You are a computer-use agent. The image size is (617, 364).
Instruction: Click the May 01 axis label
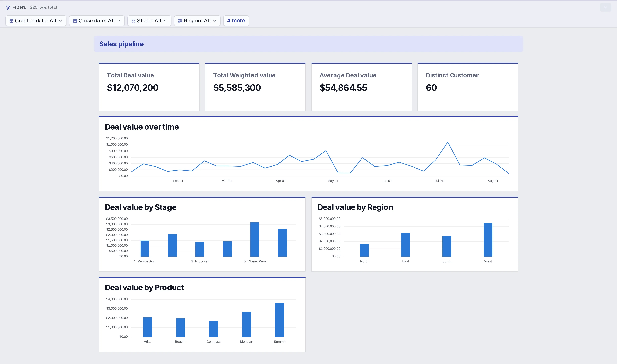click(x=333, y=181)
